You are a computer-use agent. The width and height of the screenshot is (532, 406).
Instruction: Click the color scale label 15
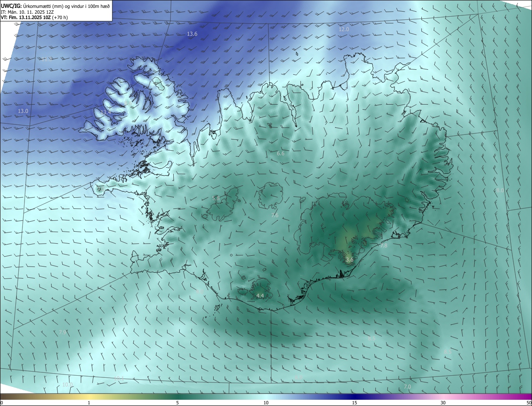pos(355,403)
